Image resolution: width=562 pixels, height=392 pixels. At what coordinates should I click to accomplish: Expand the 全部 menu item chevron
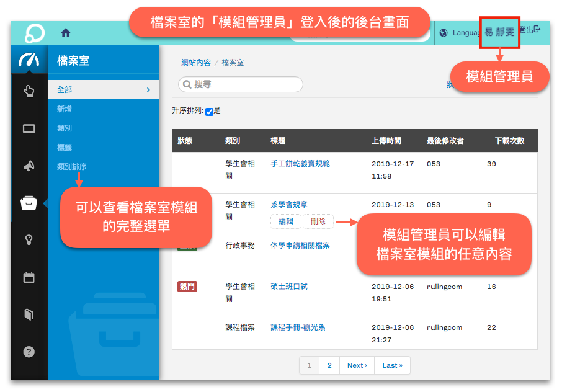point(148,90)
